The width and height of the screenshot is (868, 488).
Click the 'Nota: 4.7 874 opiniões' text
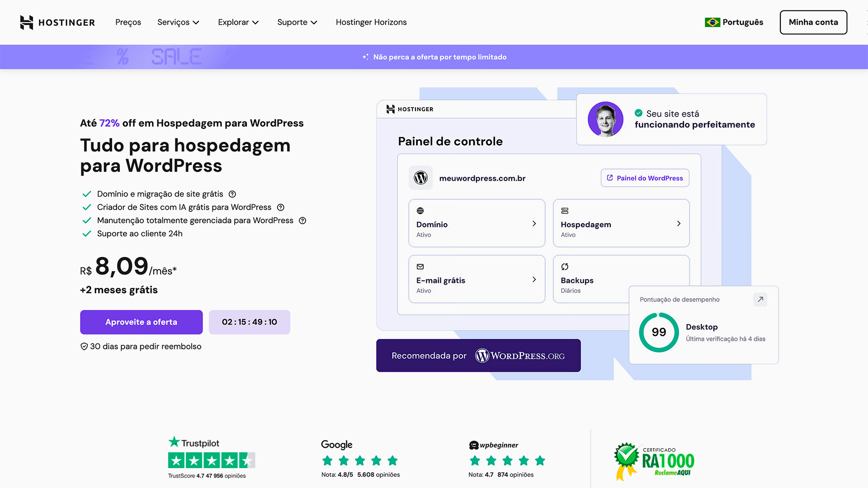click(x=501, y=475)
